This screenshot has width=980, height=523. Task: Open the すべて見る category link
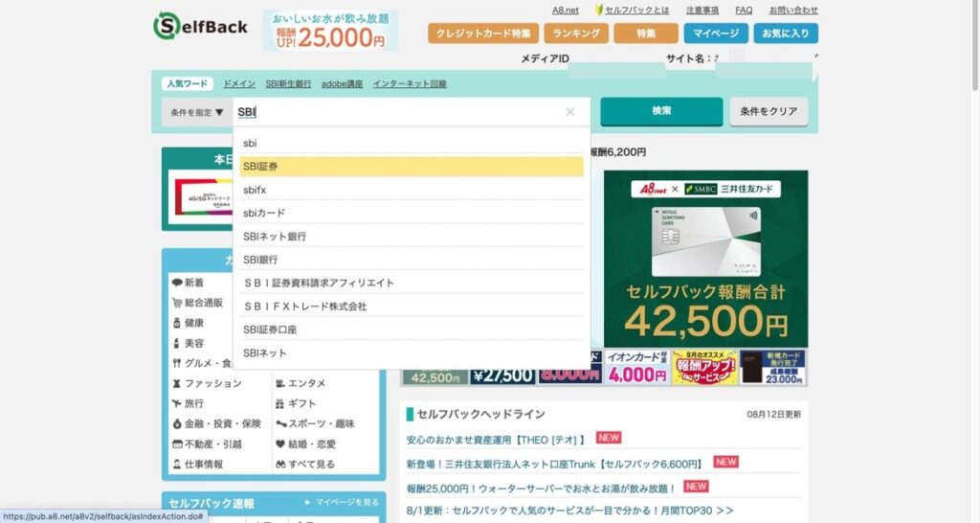click(305, 465)
